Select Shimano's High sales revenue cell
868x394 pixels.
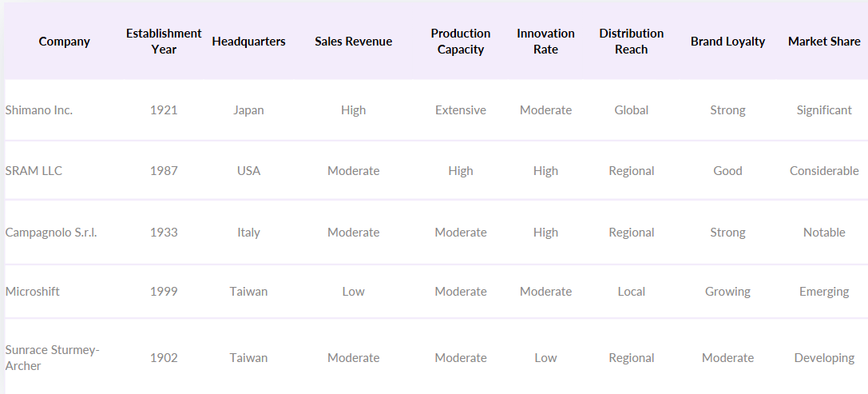353,110
